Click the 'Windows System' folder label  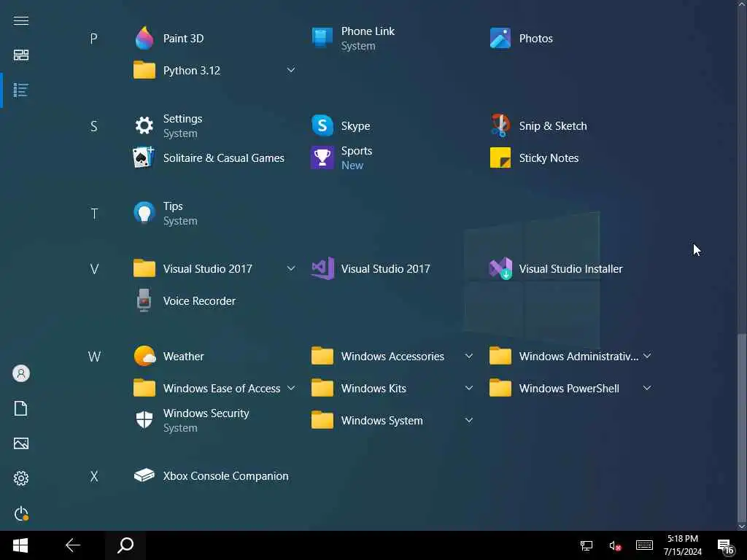pos(382,421)
